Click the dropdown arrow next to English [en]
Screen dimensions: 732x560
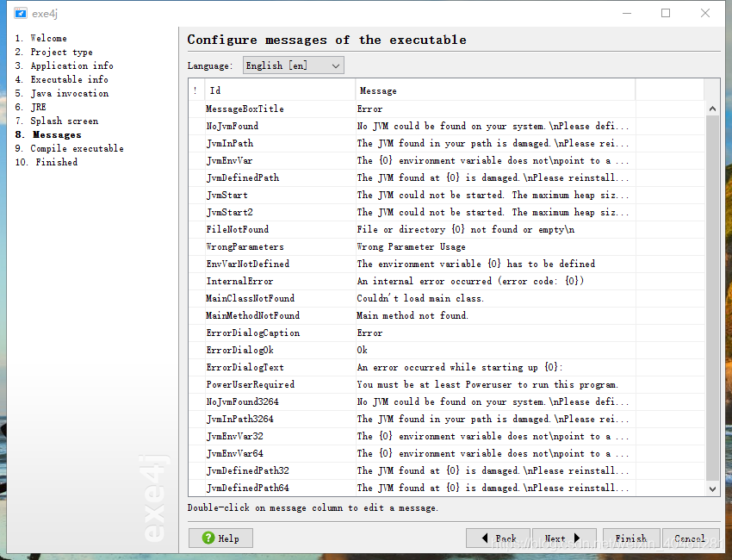point(334,65)
